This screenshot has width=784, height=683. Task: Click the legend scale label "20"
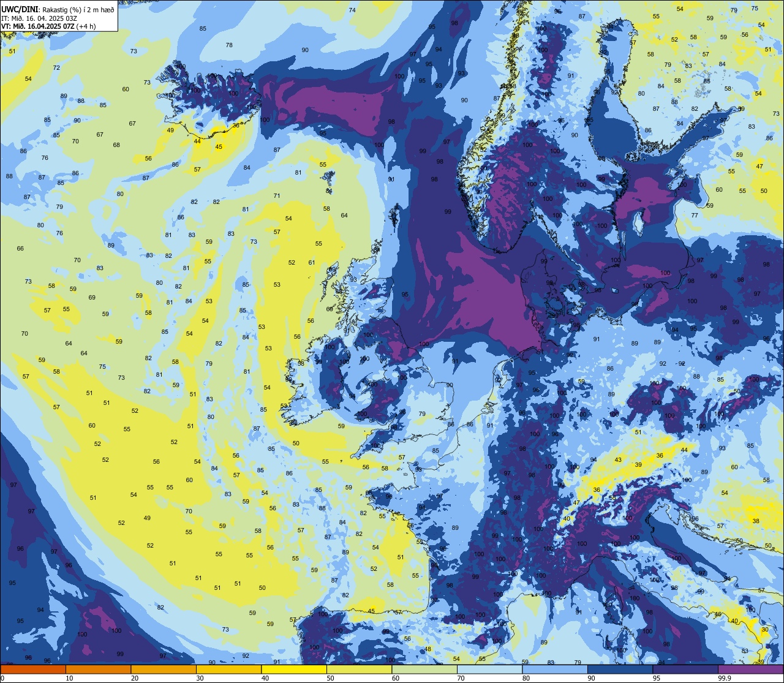[135, 678]
